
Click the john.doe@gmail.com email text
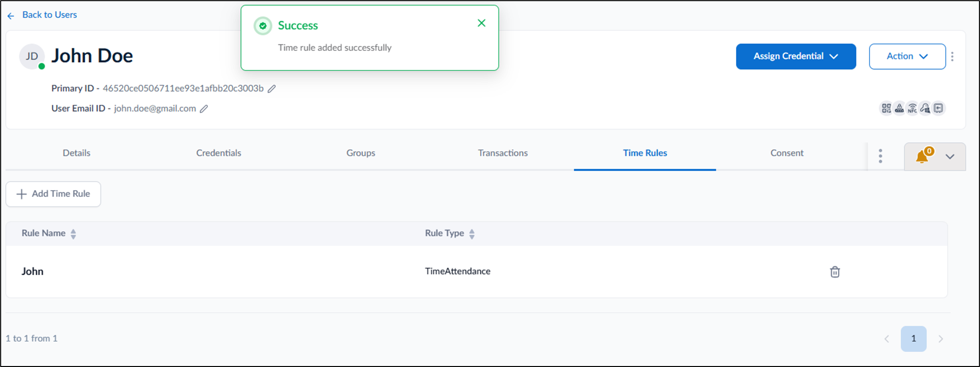tap(155, 108)
